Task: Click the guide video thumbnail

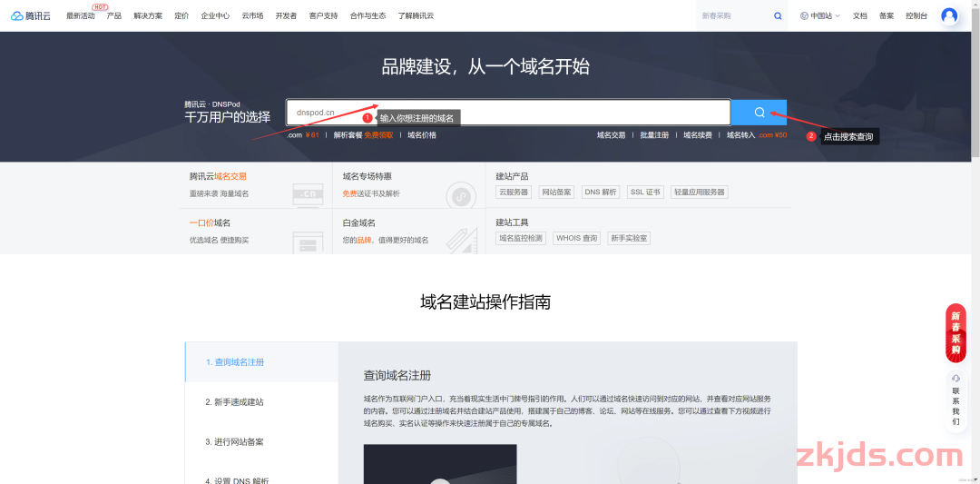Action: (440, 464)
